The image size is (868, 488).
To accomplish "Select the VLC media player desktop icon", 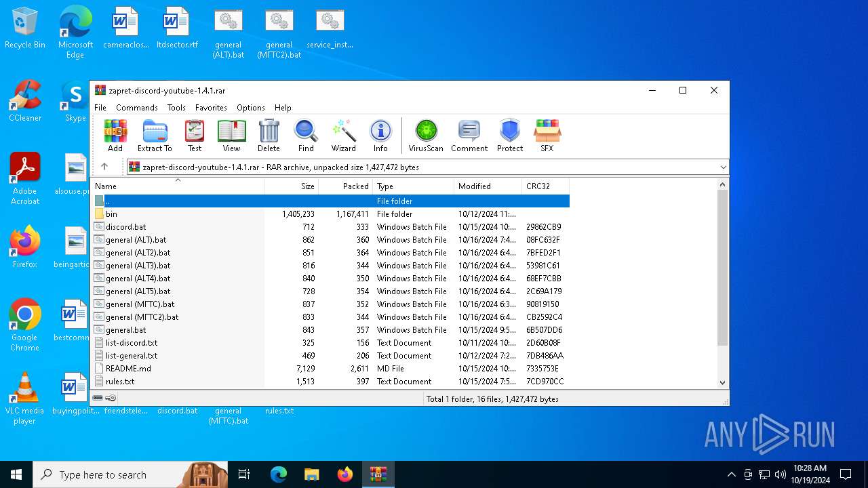I will coord(25,399).
